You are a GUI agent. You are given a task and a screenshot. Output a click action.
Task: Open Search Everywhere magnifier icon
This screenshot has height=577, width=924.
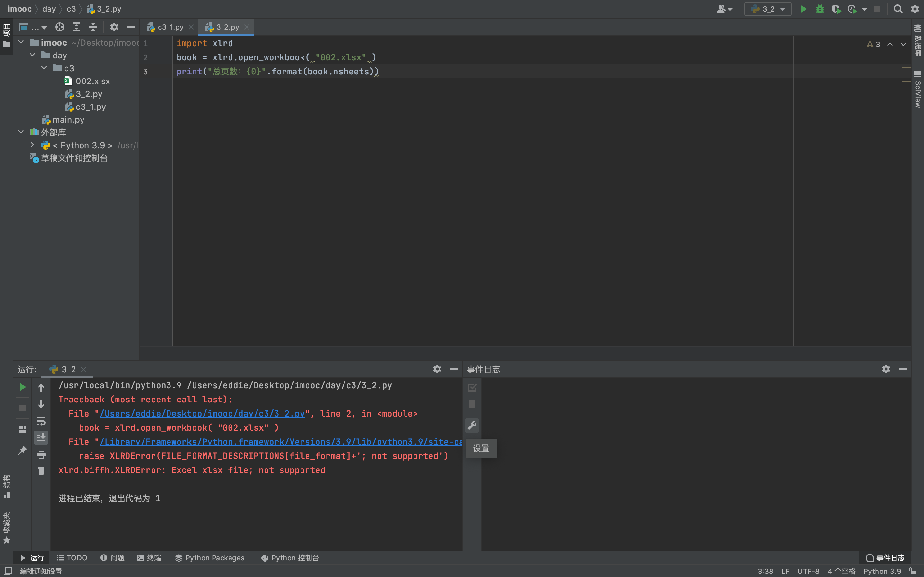[x=898, y=9]
